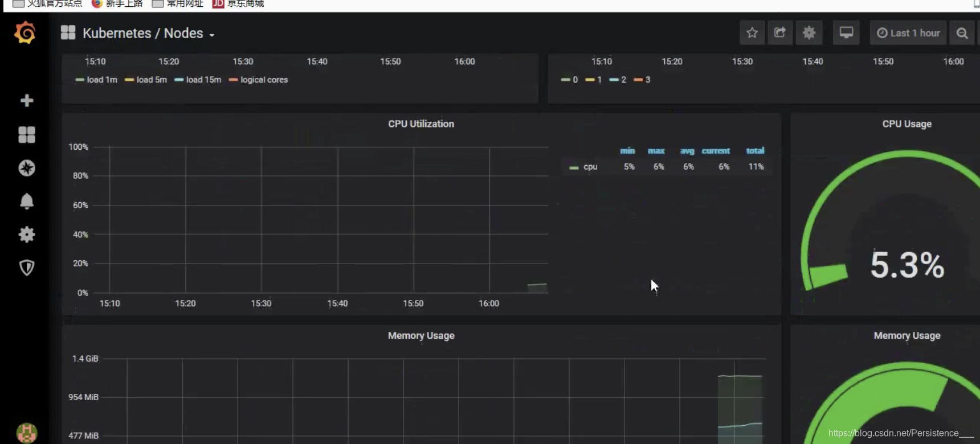Sort legend by min column

pyautogui.click(x=627, y=151)
